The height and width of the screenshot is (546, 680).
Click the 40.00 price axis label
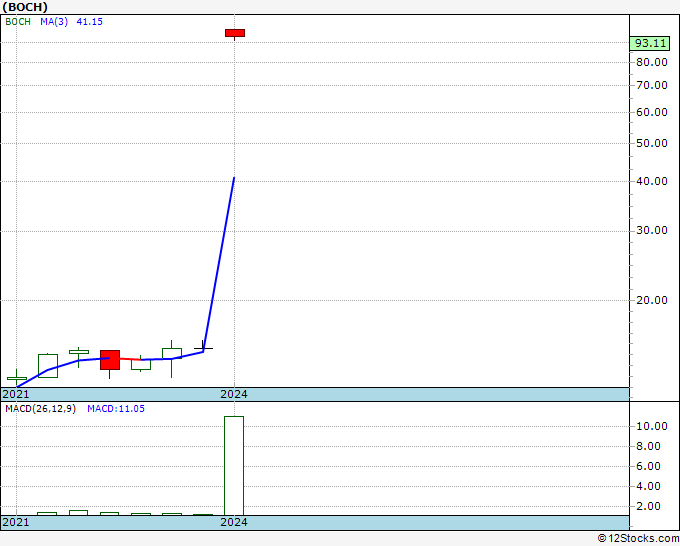pyautogui.click(x=652, y=181)
